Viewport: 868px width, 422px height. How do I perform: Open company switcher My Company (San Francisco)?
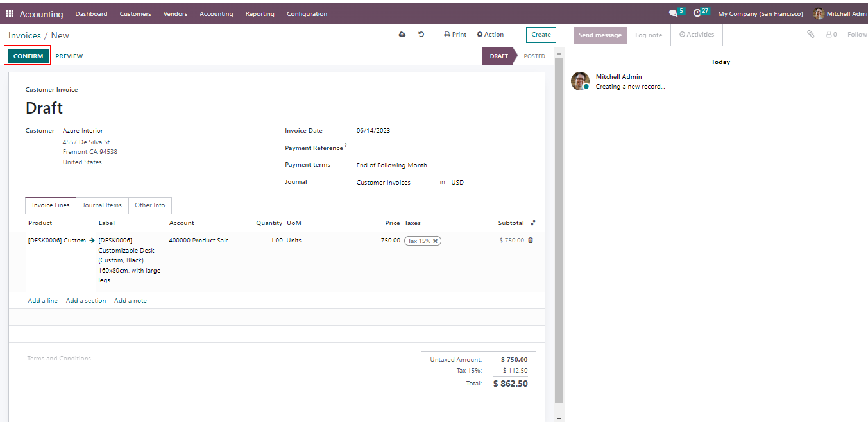(760, 14)
